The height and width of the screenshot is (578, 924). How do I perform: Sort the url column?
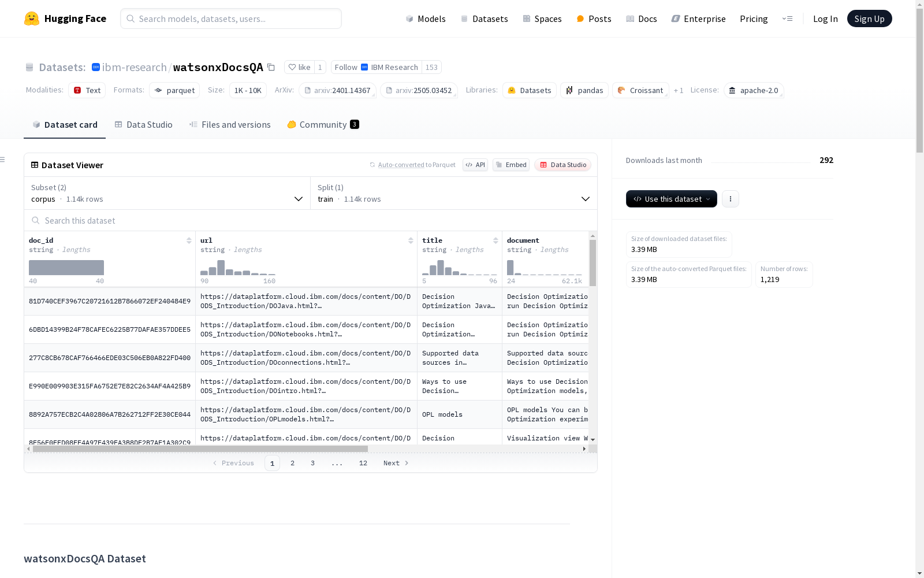[x=411, y=240]
